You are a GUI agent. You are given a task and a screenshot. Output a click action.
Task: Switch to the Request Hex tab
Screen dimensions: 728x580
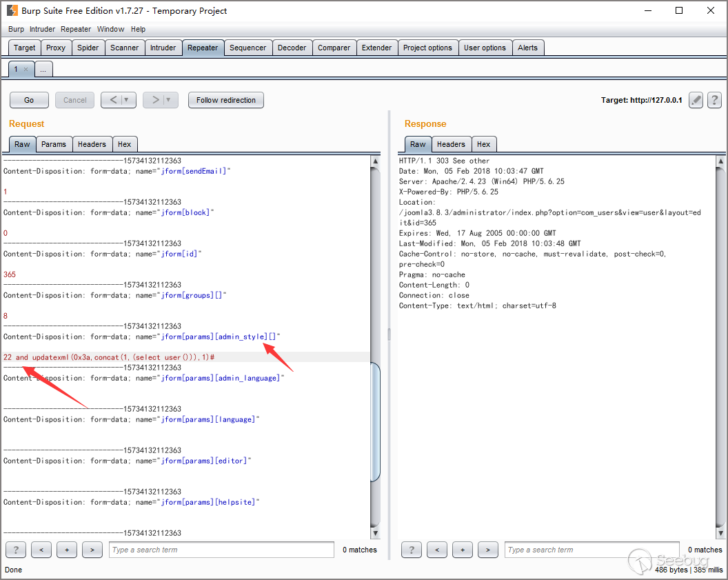[124, 144]
